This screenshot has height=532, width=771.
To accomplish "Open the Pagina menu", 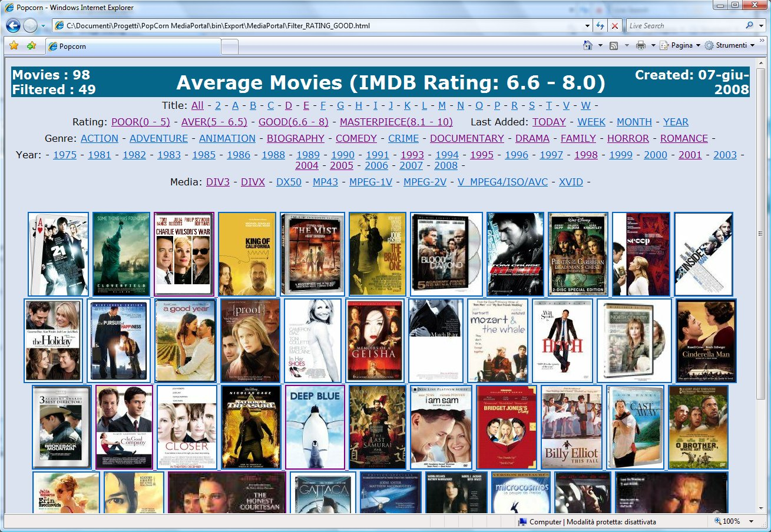I will [680, 45].
